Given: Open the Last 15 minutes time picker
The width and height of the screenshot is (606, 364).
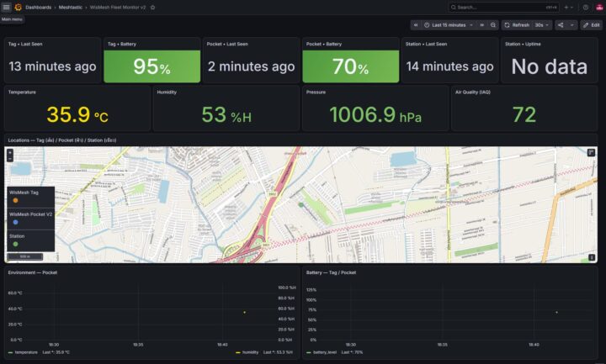Looking at the screenshot, I should click(x=449, y=25).
